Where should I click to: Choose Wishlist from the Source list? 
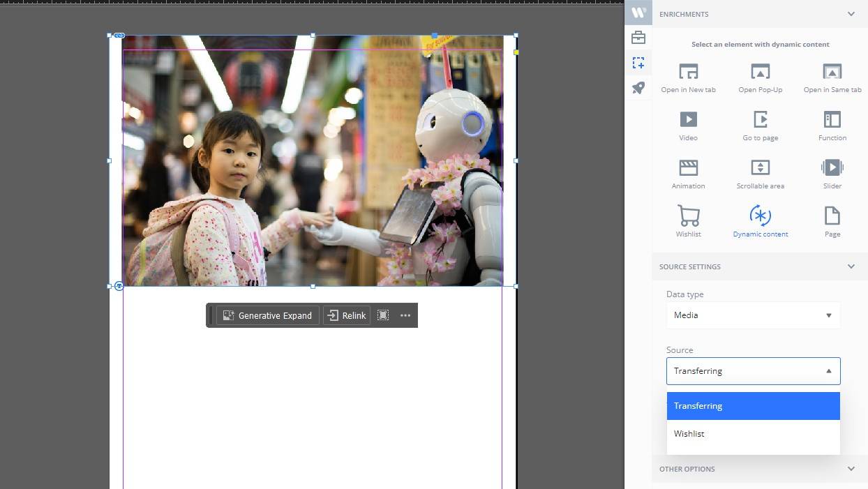(x=753, y=434)
